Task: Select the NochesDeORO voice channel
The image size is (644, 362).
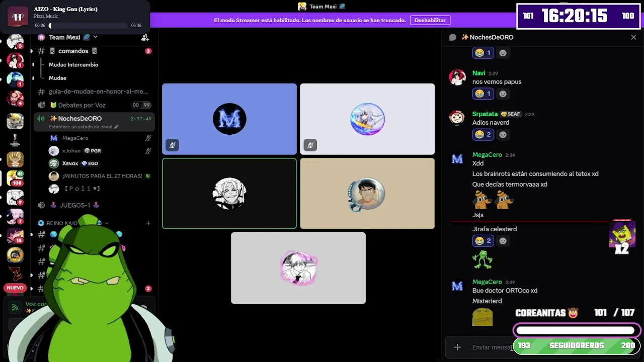Action: click(79, 118)
